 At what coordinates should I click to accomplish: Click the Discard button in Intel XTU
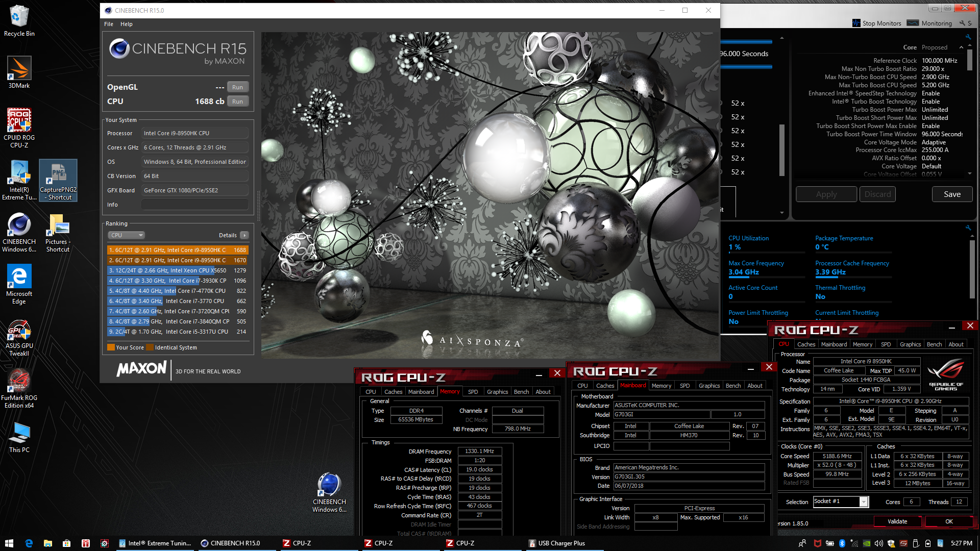tap(877, 194)
